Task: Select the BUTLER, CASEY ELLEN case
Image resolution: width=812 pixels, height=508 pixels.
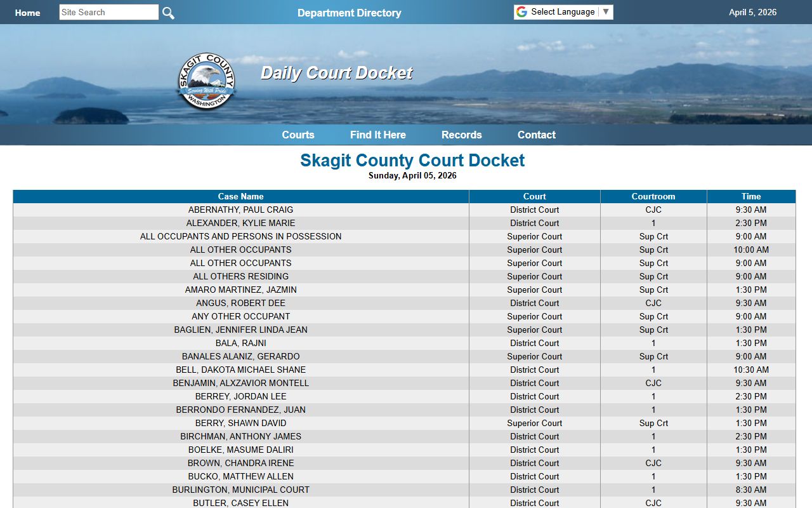Action: point(241,503)
